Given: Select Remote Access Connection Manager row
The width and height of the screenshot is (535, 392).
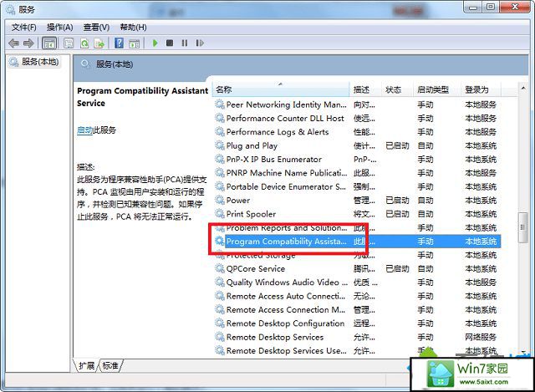Looking at the screenshot, I should [x=357, y=309].
